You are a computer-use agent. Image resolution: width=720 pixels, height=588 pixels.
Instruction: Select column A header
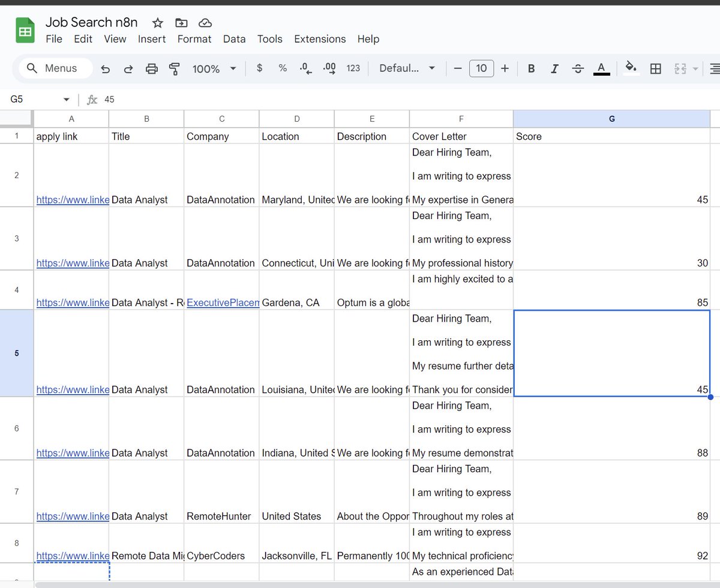71,119
